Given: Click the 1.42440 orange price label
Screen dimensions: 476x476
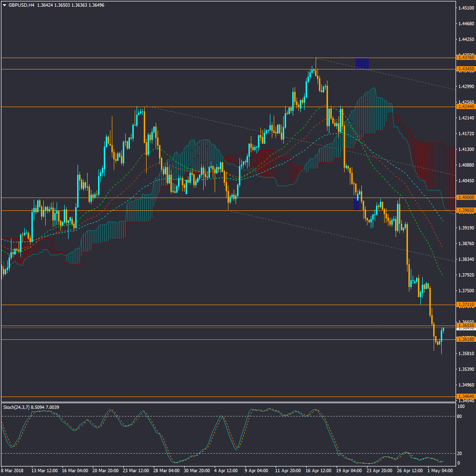Looking at the screenshot, I should [465, 107].
